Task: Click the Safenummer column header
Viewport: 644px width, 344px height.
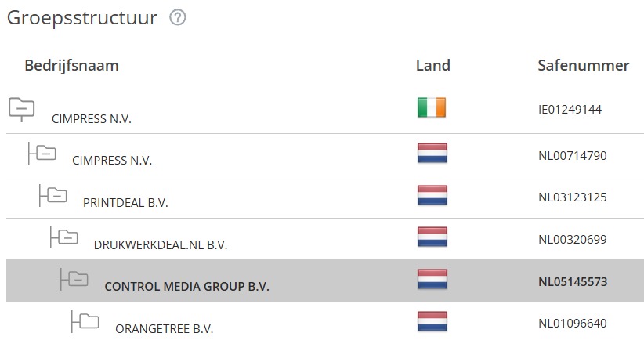Action: (584, 65)
